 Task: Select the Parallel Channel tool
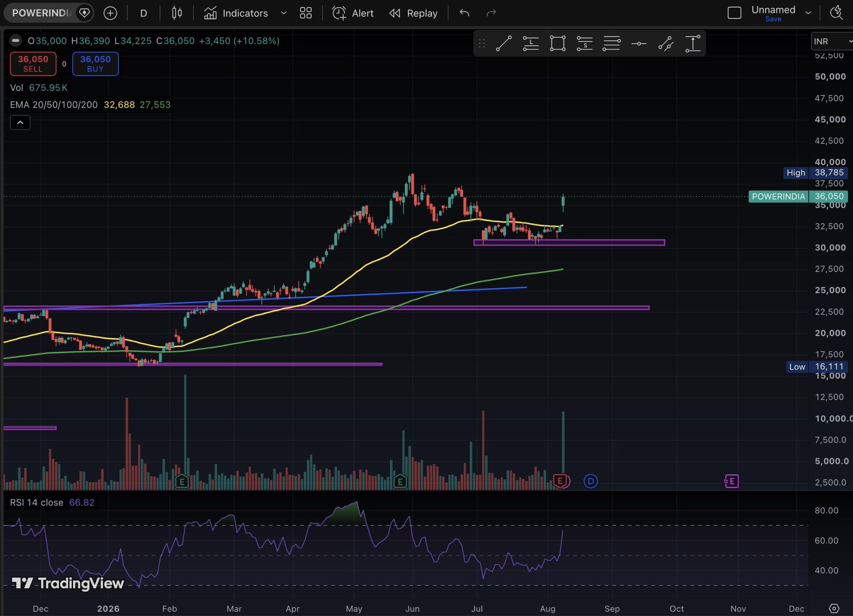666,44
